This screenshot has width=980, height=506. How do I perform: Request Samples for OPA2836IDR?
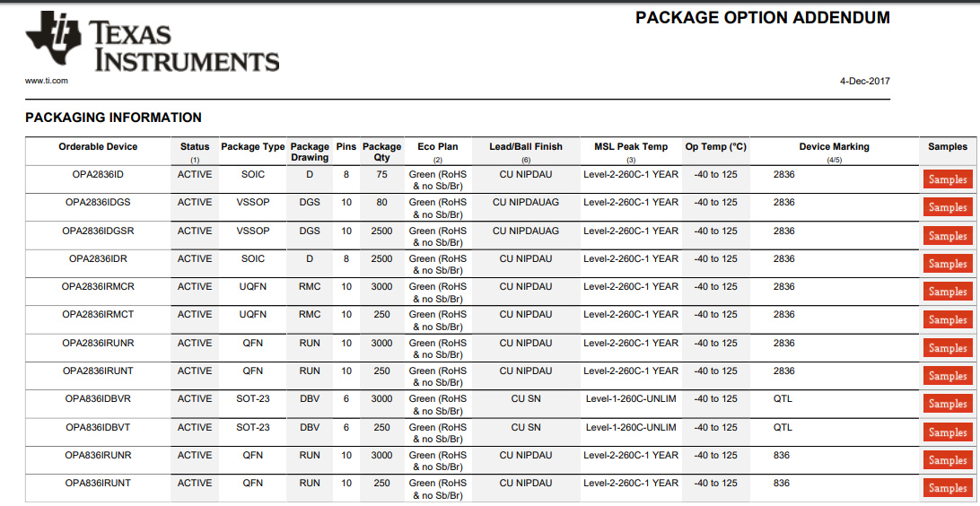[x=948, y=264]
